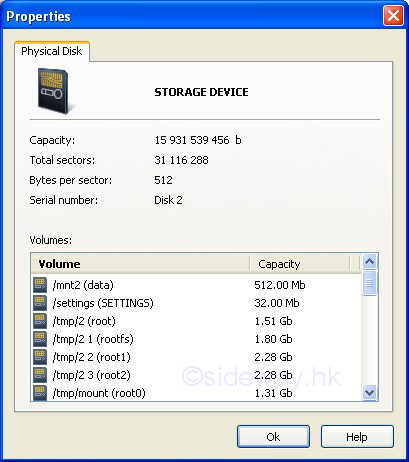The image size is (409, 462).
Task: Select the 512.00 Mb capacity entry
Action: 280,285
